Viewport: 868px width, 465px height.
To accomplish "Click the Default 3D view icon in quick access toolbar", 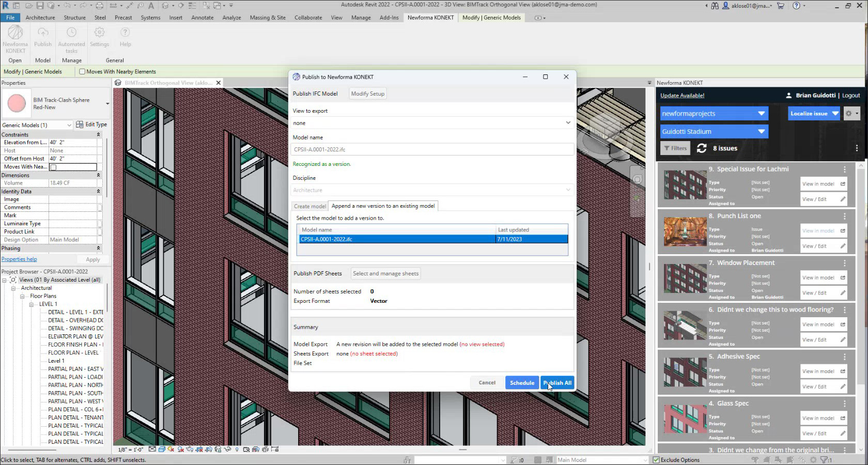I will click(165, 6).
